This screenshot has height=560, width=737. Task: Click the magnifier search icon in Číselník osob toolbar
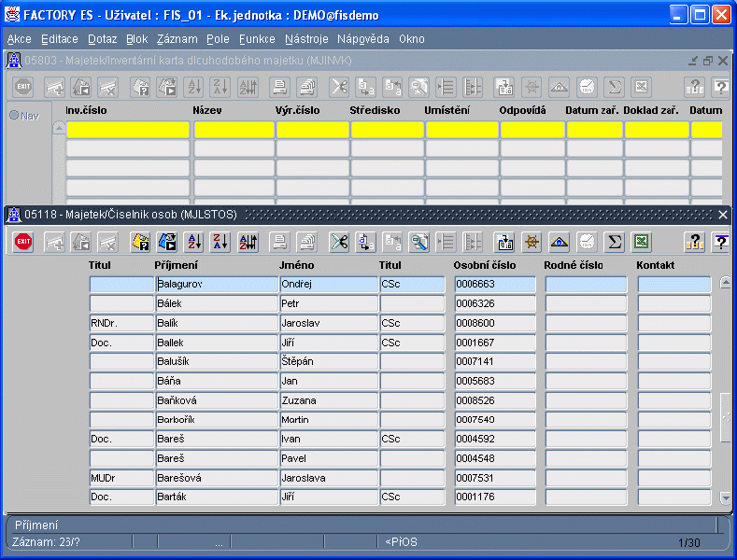click(x=418, y=242)
